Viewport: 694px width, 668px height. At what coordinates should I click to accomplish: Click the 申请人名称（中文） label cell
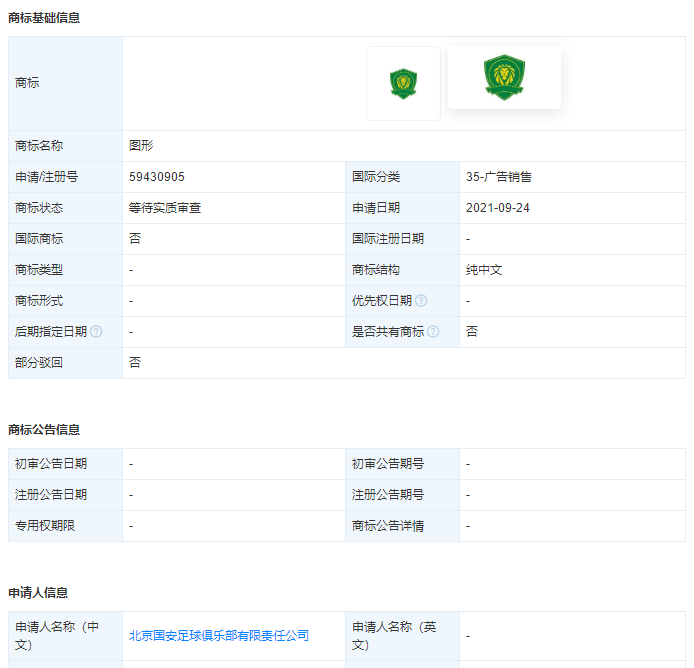tap(66, 636)
